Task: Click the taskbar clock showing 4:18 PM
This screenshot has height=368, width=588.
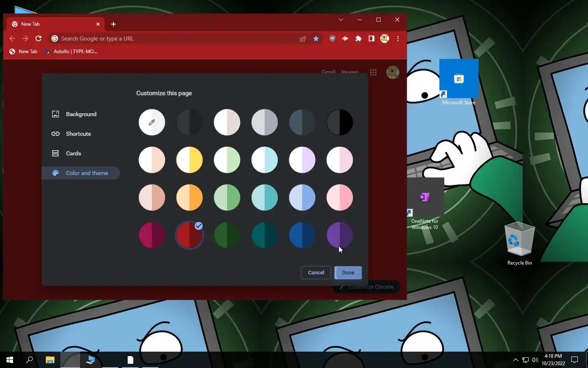Action: coord(553,360)
